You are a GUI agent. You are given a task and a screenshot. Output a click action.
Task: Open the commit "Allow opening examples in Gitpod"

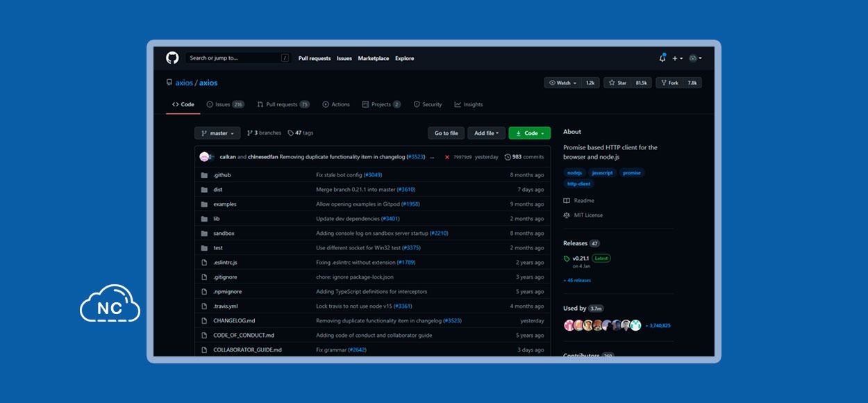(358, 204)
